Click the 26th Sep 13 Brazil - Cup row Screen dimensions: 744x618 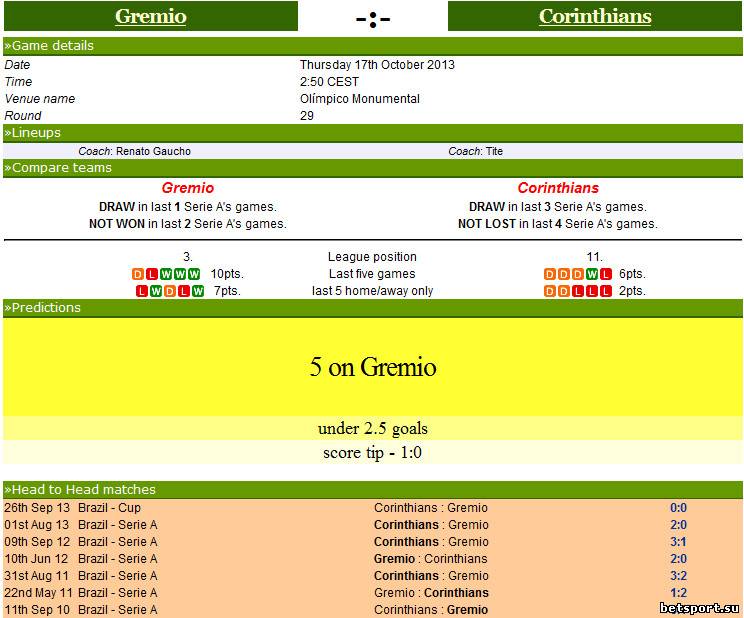[372, 508]
